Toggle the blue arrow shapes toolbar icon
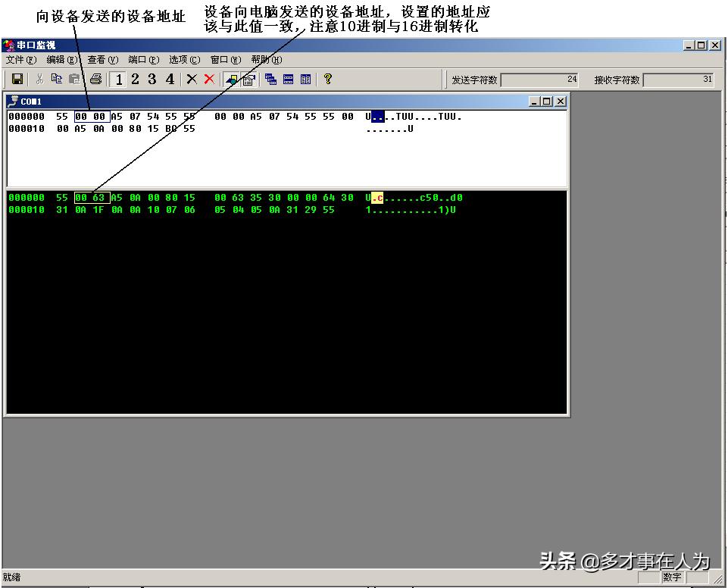This screenshot has width=728, height=588. [x=231, y=80]
